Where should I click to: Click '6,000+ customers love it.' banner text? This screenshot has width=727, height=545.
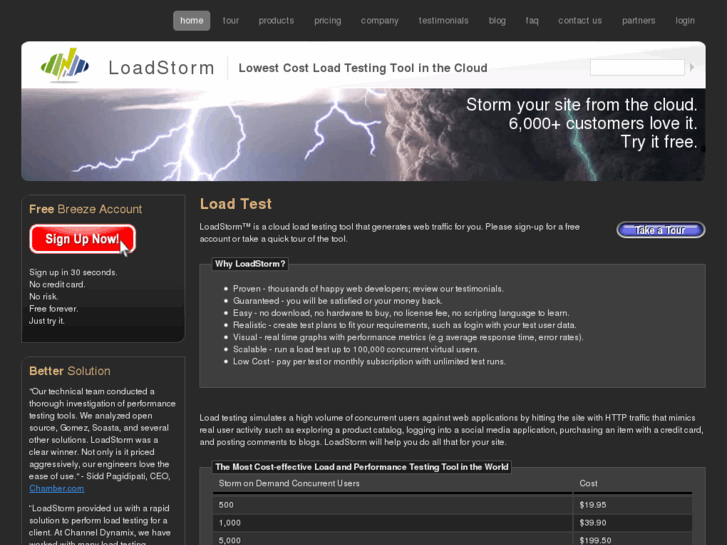[x=603, y=123]
